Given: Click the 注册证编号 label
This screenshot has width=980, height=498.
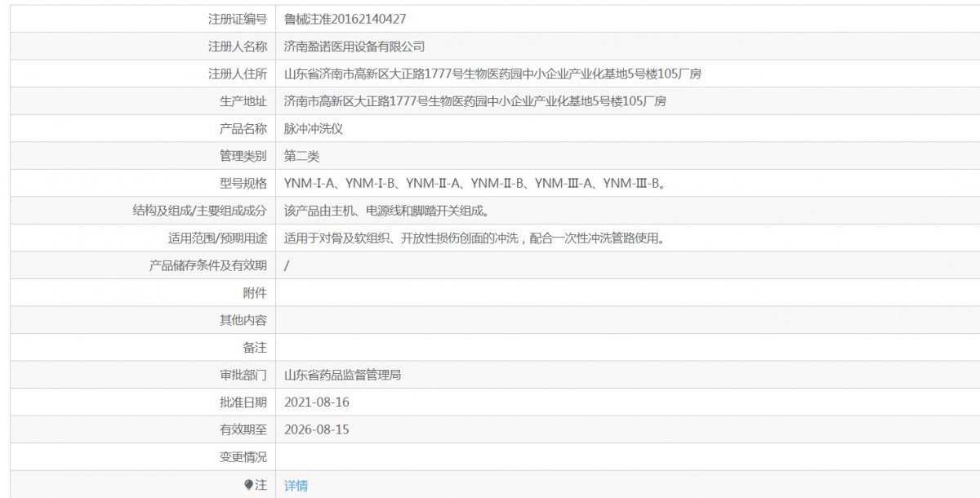Looking at the screenshot, I should tap(238, 19).
